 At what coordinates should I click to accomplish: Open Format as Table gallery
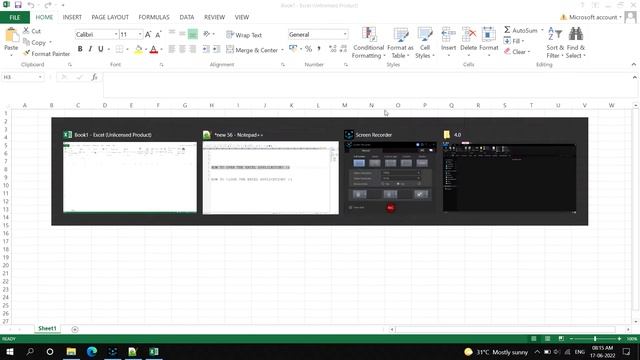click(x=400, y=43)
